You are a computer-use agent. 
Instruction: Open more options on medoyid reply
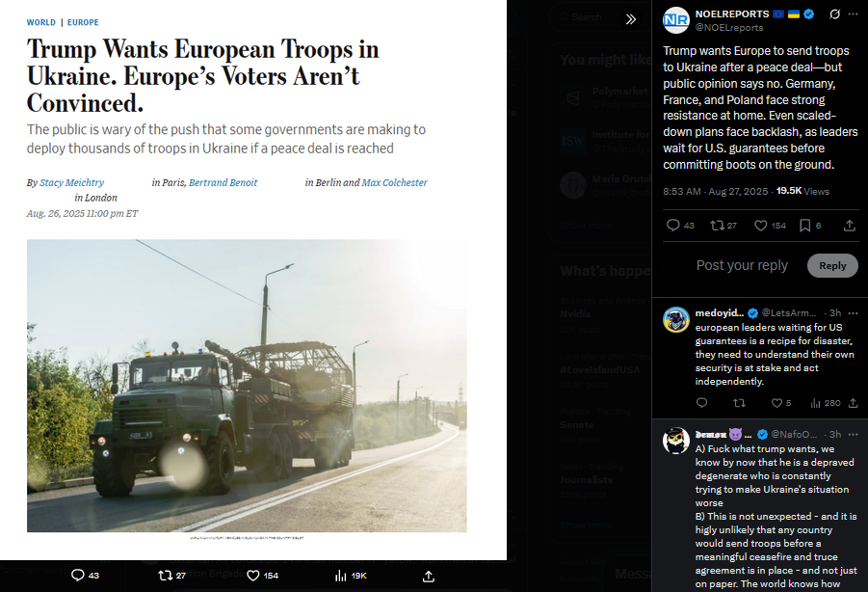853,313
